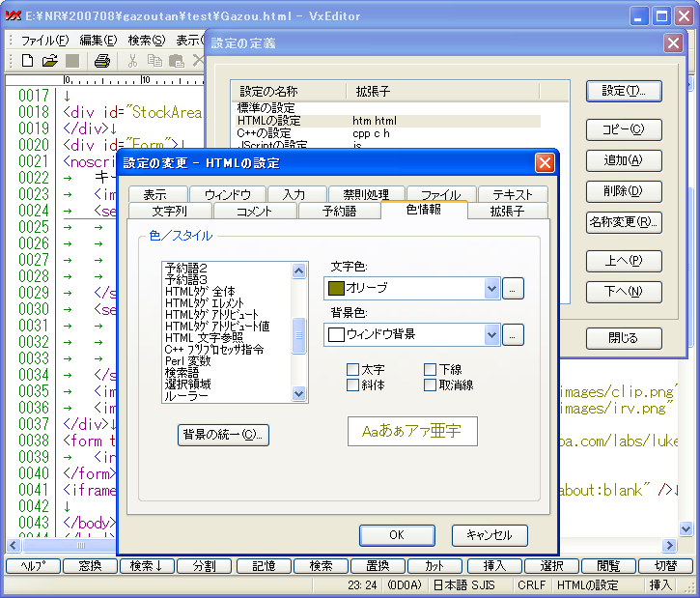Select Perl 変数 in the list
The height and width of the screenshot is (598, 700).
click(187, 361)
